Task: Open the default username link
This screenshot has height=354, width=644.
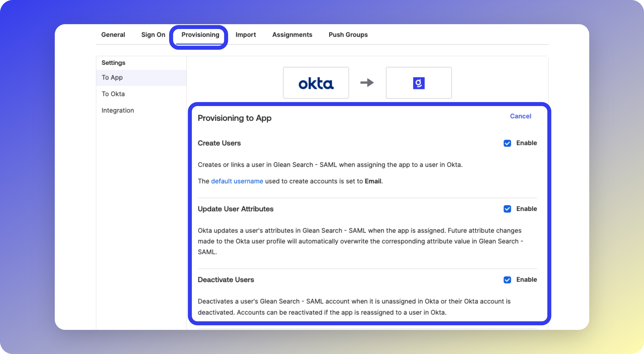Action: 237,181
